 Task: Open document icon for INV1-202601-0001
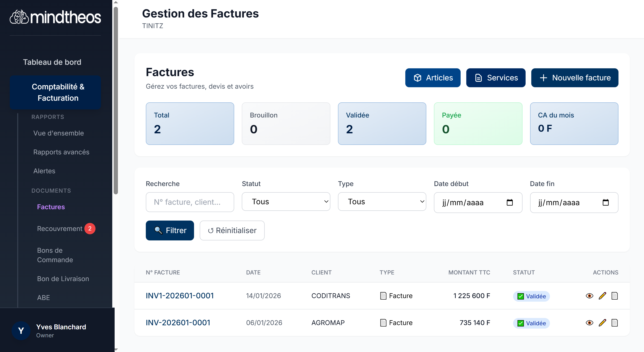click(614, 296)
